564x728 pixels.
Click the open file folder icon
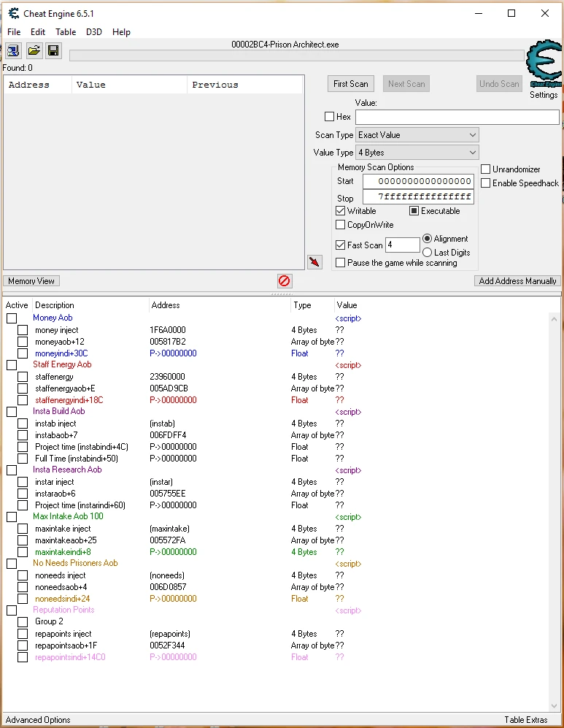[x=34, y=50]
